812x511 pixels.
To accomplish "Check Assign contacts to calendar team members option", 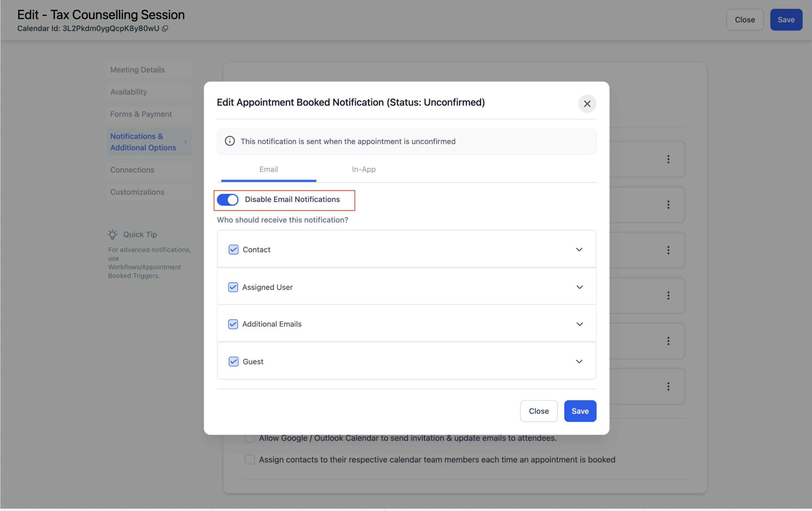I will coord(249,459).
